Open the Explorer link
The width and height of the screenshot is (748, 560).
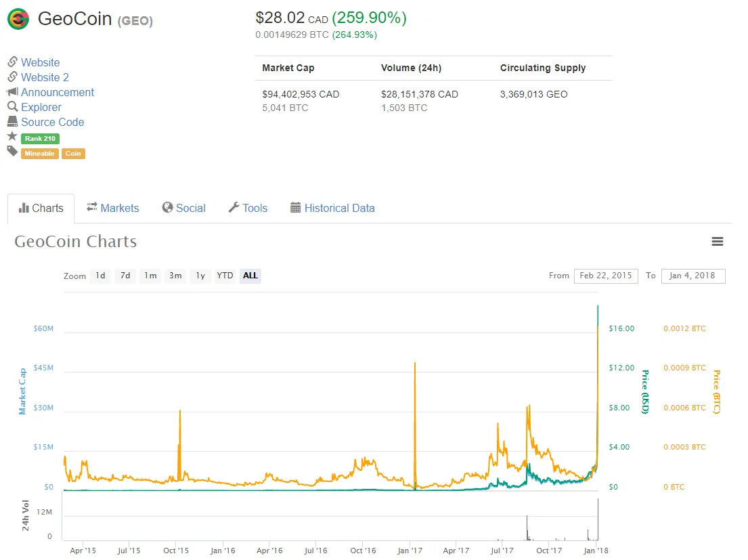click(x=41, y=107)
